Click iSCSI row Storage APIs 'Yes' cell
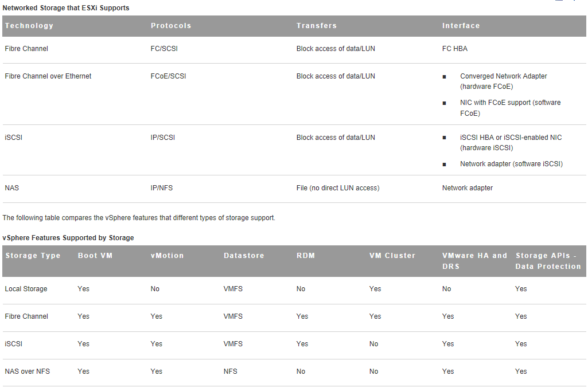Image resolution: width=588 pixels, height=391 pixels. (521, 344)
